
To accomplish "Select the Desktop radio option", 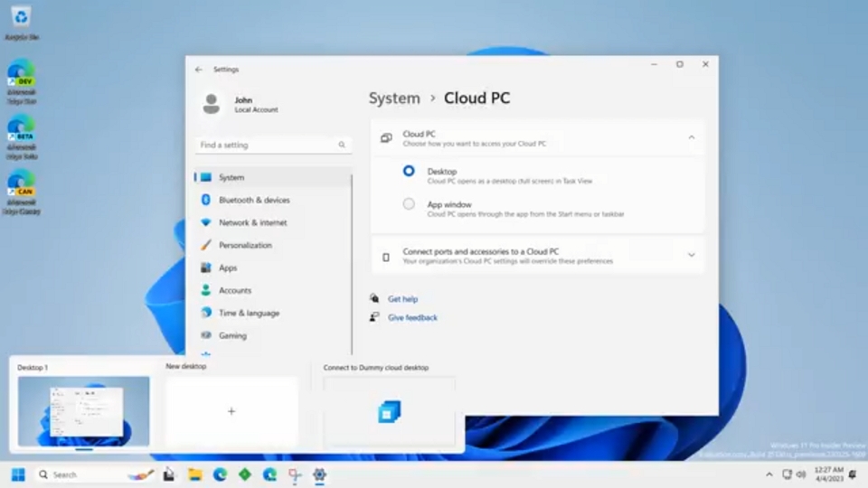I will pos(409,171).
